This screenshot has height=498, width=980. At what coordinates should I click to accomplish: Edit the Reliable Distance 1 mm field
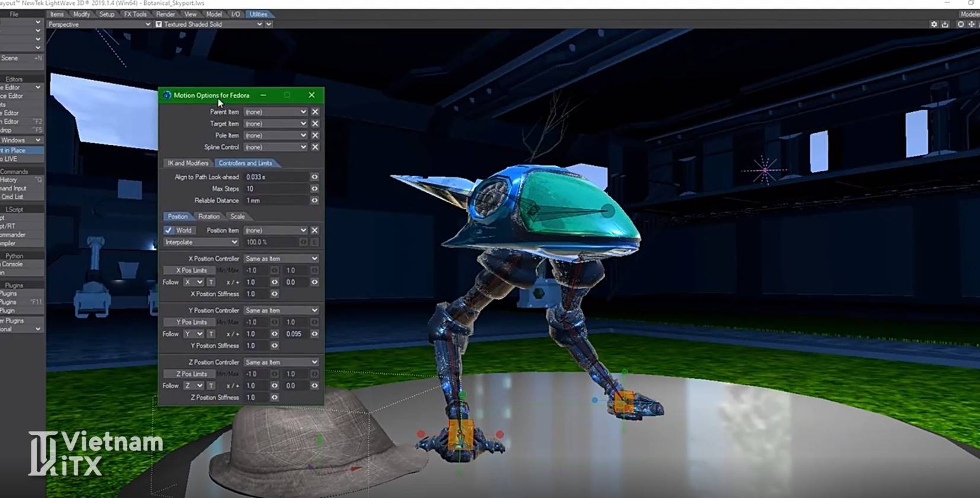[x=276, y=200]
